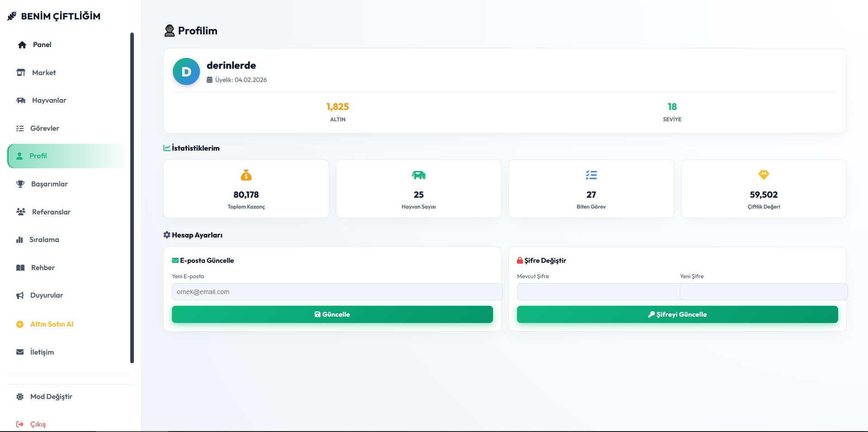Click the Duyurular megaphone icon
This screenshot has width=868, height=432.
[20, 295]
